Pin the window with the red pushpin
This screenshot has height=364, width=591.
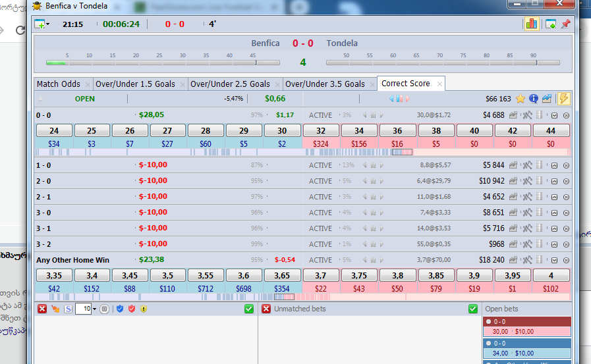tap(566, 24)
